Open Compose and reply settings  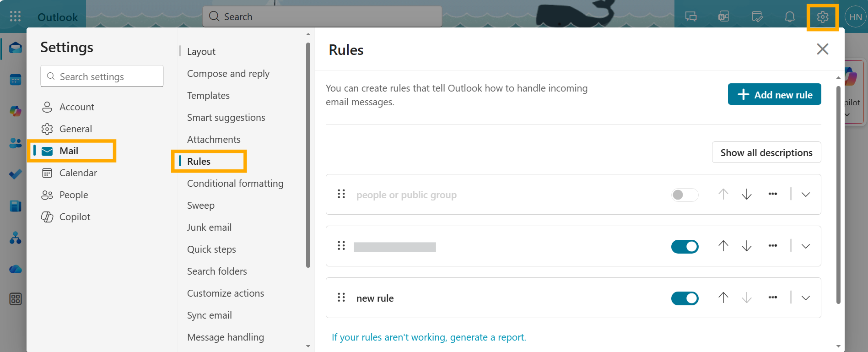tap(228, 74)
